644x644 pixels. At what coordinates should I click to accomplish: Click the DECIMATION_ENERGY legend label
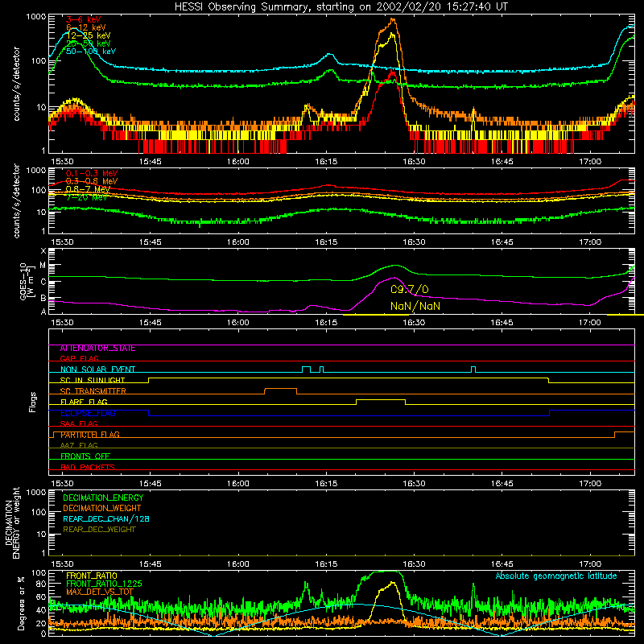pos(103,497)
